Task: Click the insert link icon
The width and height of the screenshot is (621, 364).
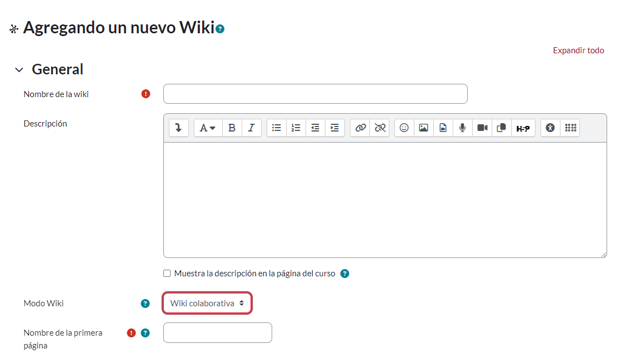Action: tap(360, 128)
